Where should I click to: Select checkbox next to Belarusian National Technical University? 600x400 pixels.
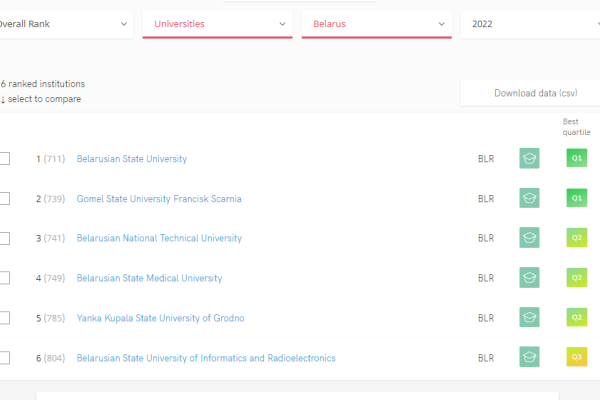4,238
